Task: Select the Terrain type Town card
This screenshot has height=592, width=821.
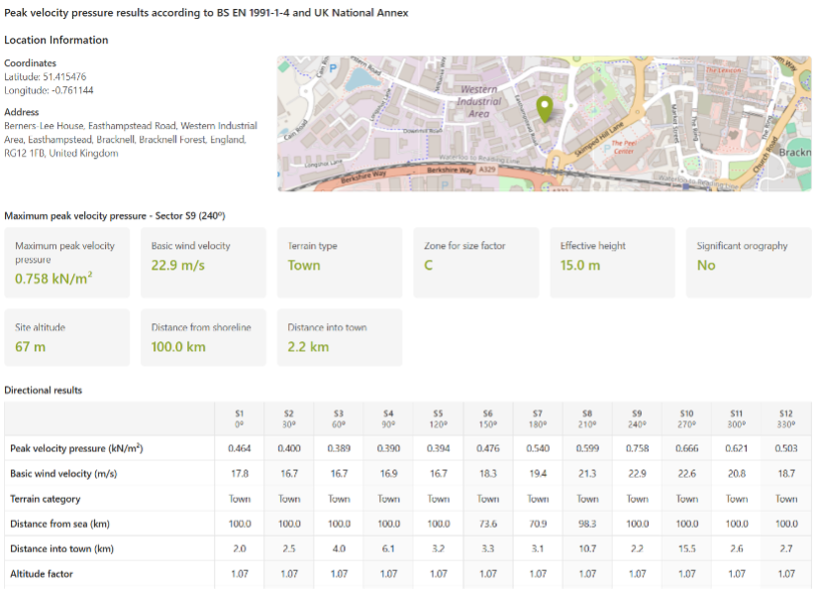Action: (339, 262)
